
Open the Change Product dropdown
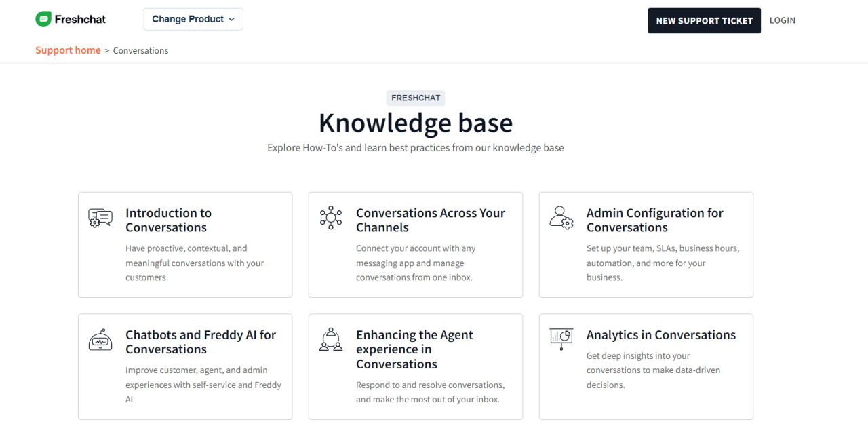pos(193,19)
